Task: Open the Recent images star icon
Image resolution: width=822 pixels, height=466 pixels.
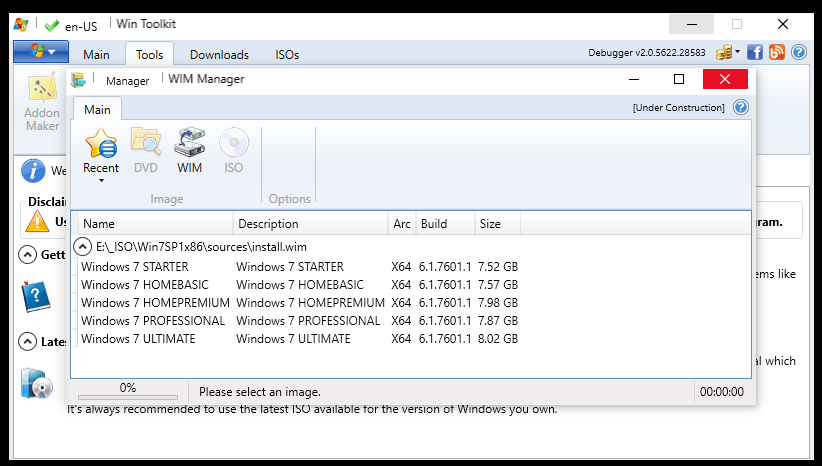Action: coord(101,143)
